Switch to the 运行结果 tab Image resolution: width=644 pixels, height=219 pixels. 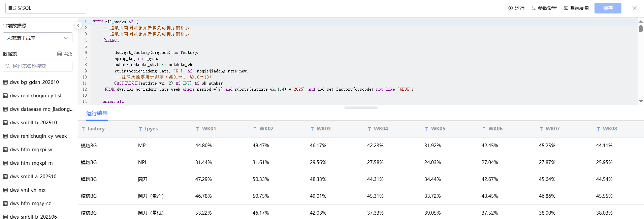[x=97, y=113]
